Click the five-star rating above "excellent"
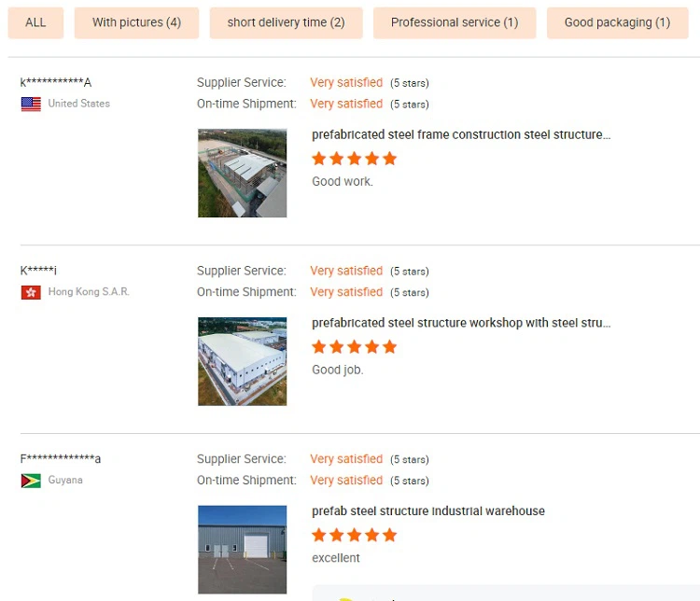This screenshot has height=601, width=700. [x=354, y=536]
